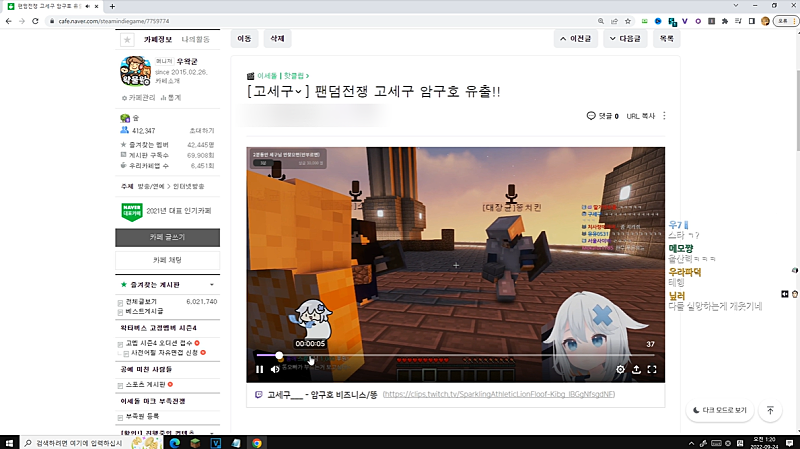The height and width of the screenshot is (449, 800).
Task: Collapse the 즐겨찾는 게시판 section arrow
Action: click(212, 285)
